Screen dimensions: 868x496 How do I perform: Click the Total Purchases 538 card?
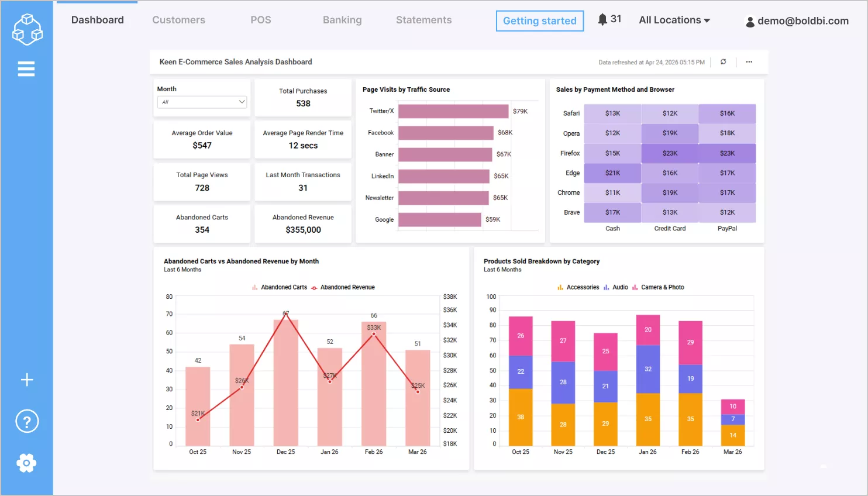coord(303,98)
